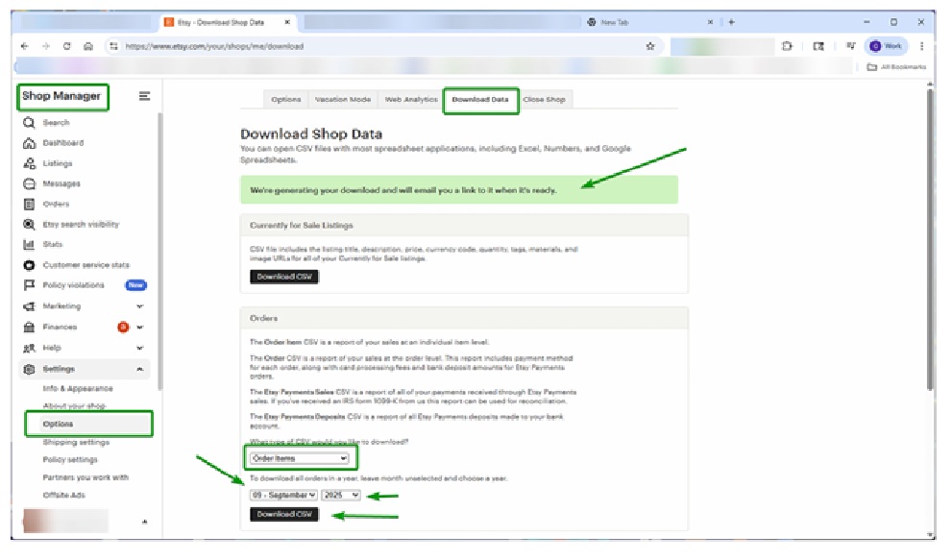This screenshot has height=560, width=952.
Task: Download CSV for Currently for Sale Listings
Action: 284,277
